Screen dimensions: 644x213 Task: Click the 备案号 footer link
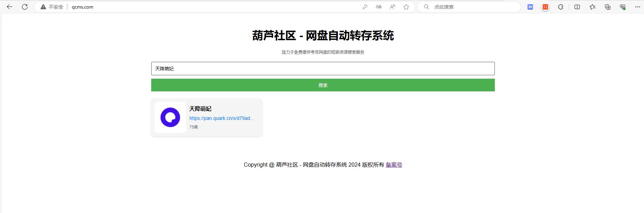click(394, 165)
